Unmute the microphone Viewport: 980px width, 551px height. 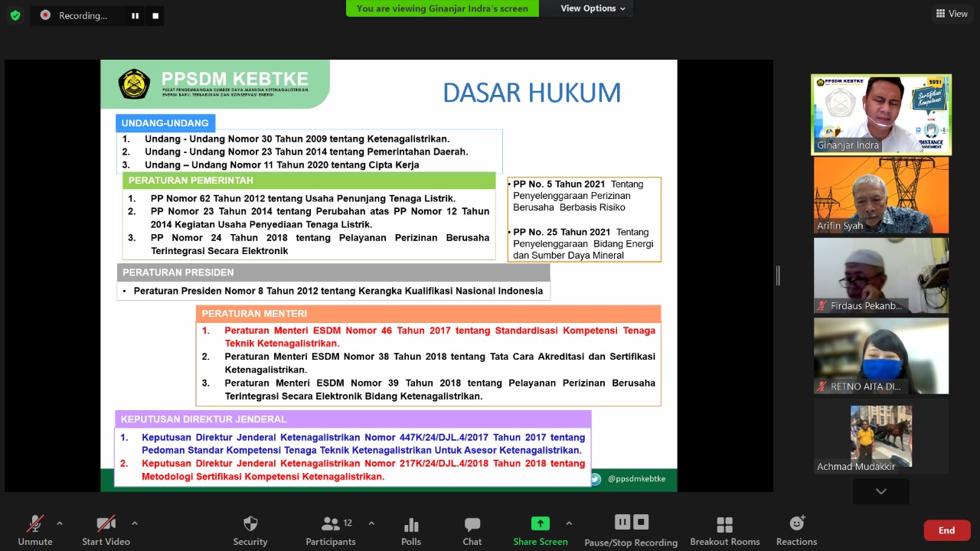(35, 530)
